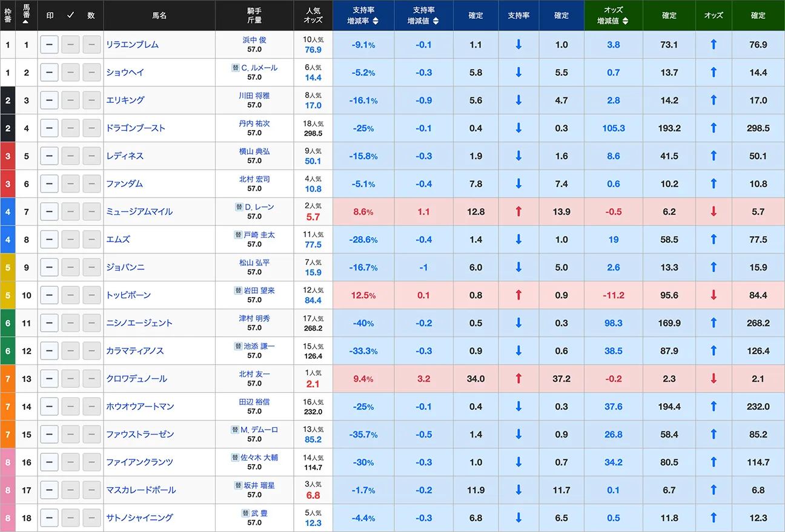Click the 騎手 斤量 column header
The width and height of the screenshot is (785, 532).
[254, 15]
